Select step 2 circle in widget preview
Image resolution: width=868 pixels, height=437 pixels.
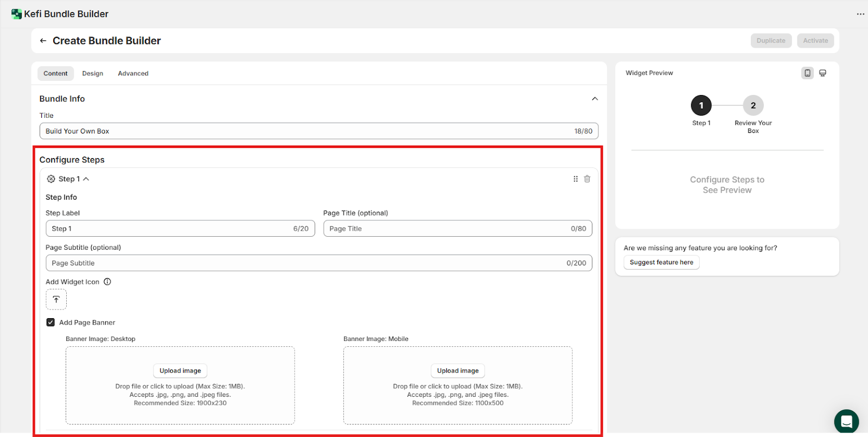click(x=753, y=105)
